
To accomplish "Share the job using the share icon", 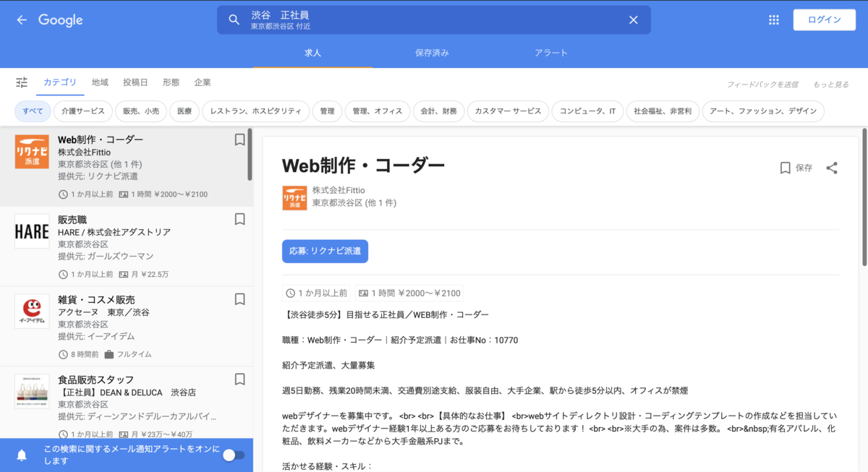I will coord(832,168).
